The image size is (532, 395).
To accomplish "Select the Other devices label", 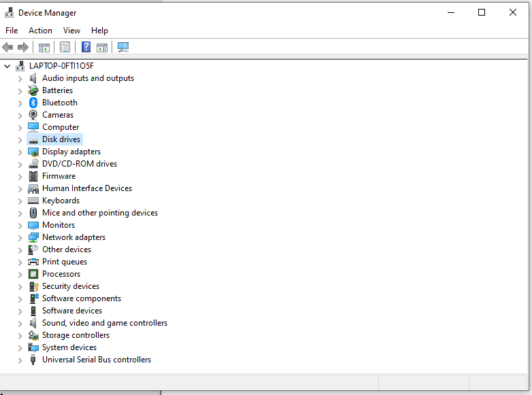I will [x=67, y=250].
